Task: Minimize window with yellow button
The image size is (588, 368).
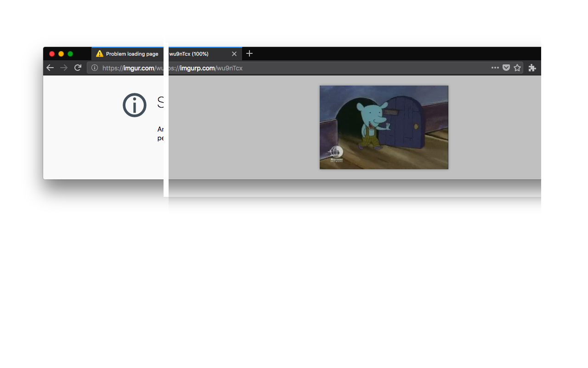Action: tap(61, 54)
